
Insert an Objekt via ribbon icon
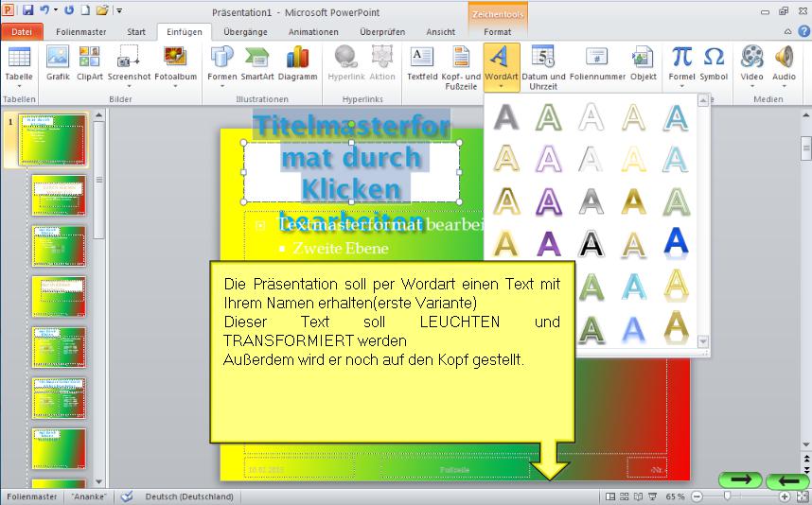click(x=644, y=62)
